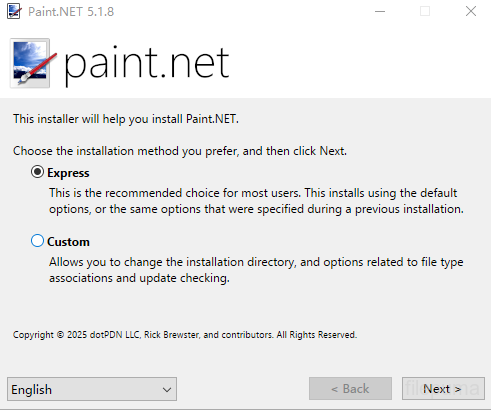This screenshot has width=491, height=410.
Task: Click the Next > button
Action: point(443,389)
